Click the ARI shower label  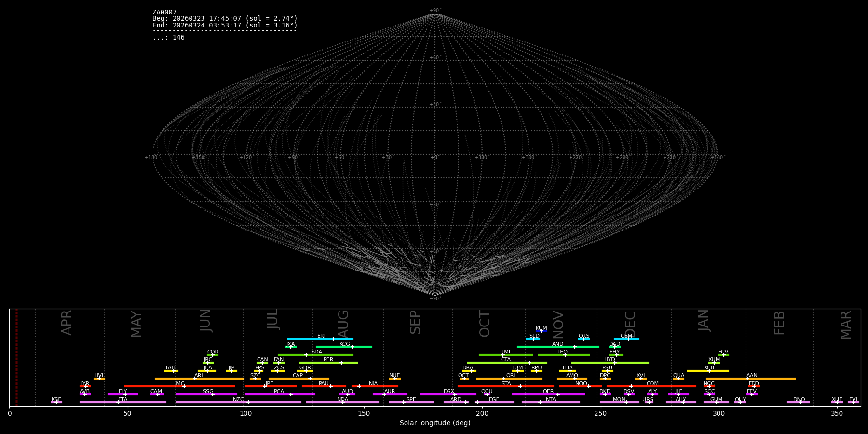(199, 376)
